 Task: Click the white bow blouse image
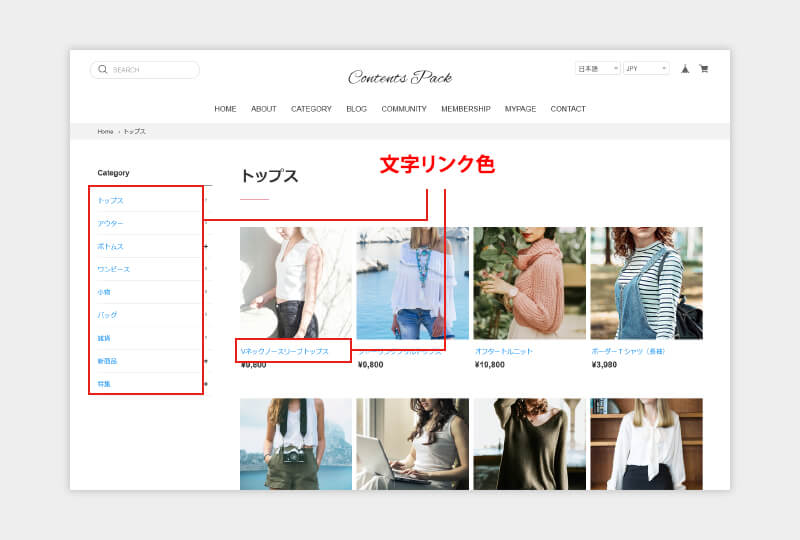646,444
